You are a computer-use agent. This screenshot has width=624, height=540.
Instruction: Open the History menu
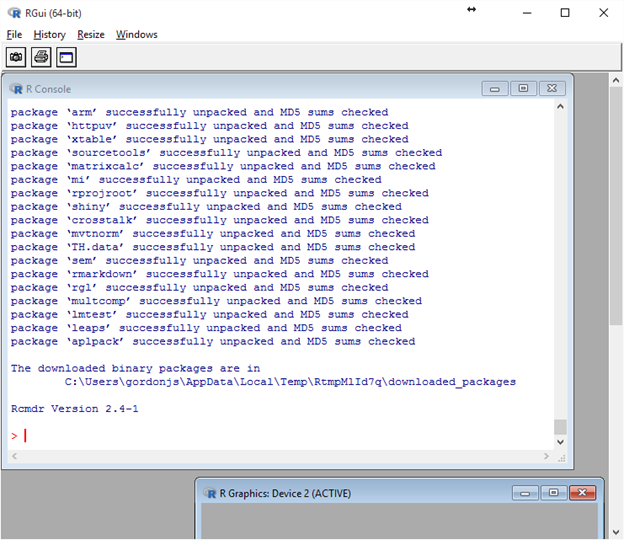tap(49, 34)
